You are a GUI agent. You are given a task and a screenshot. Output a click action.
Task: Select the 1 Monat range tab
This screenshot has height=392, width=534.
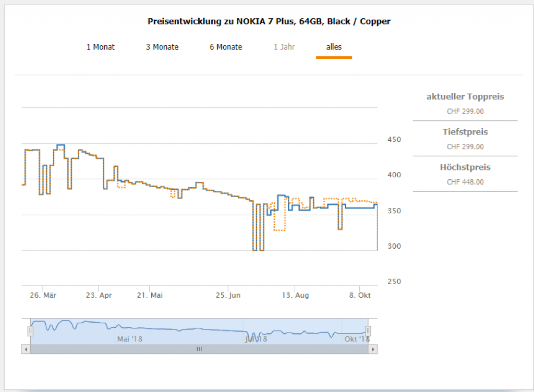coord(101,47)
